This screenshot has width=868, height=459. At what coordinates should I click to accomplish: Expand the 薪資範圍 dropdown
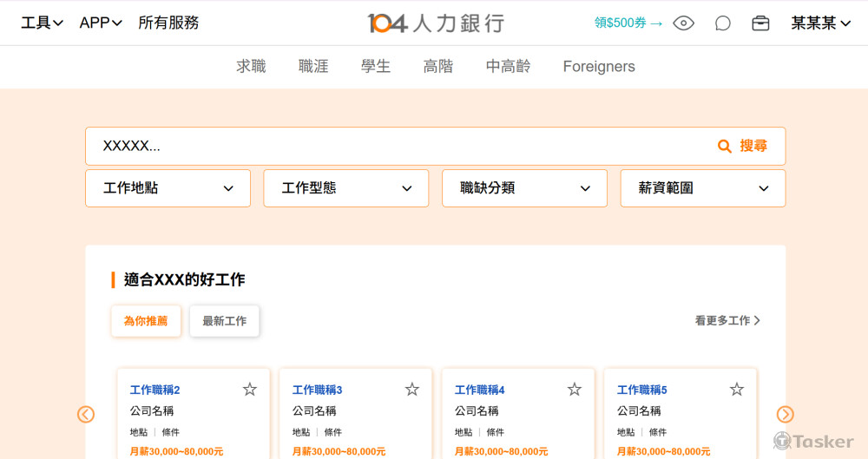(x=702, y=188)
